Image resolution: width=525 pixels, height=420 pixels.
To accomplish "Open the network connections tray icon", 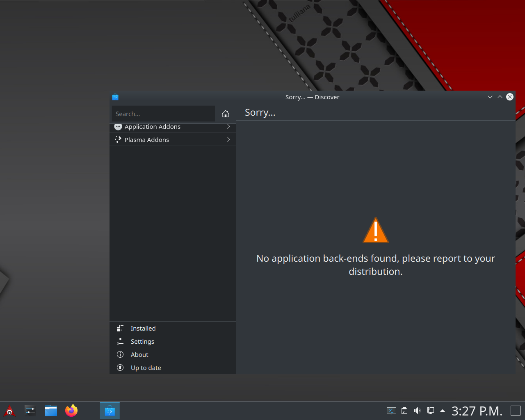I will [431, 411].
